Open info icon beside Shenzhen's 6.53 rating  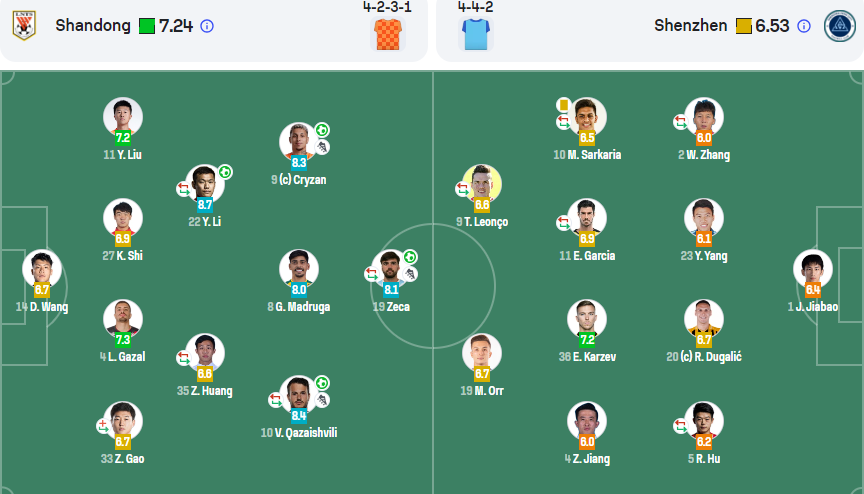(x=803, y=26)
